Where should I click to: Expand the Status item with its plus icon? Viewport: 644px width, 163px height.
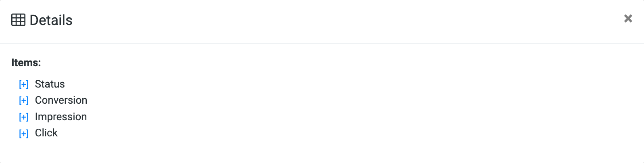pos(24,84)
